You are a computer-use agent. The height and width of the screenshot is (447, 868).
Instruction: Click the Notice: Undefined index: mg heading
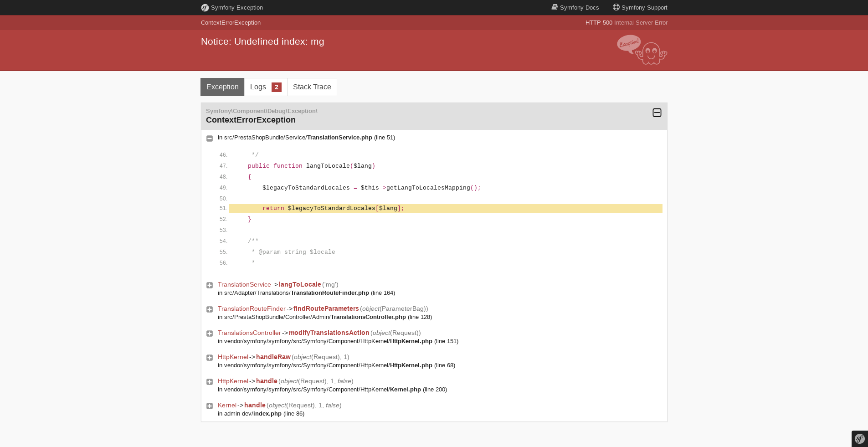coord(262,41)
